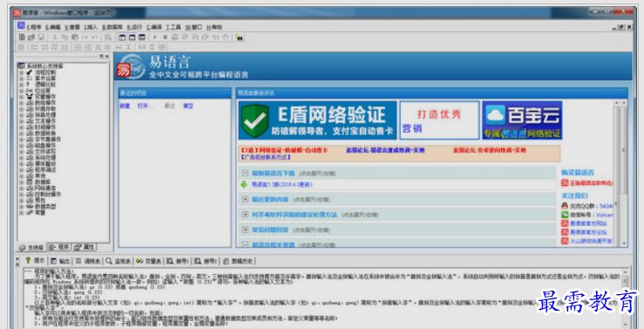
Task: Click the first blue window-layout toolbar icon
Action: (x=122, y=37)
